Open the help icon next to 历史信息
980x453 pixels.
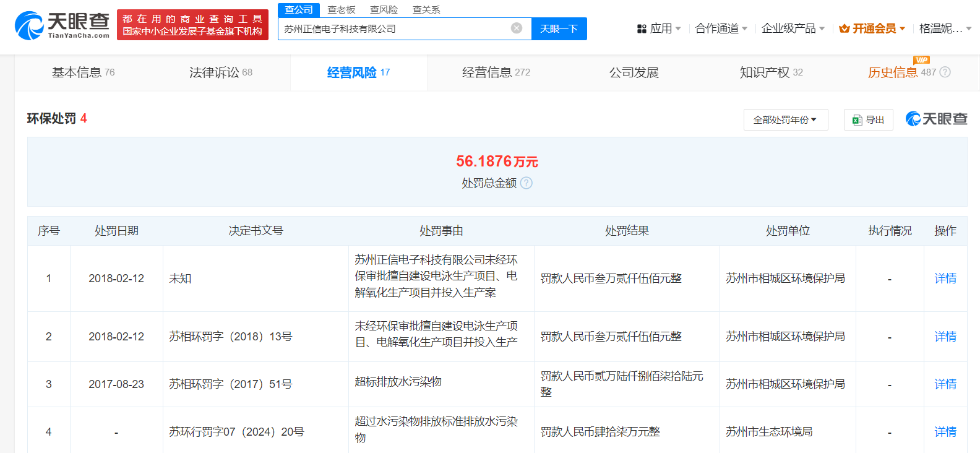click(945, 72)
